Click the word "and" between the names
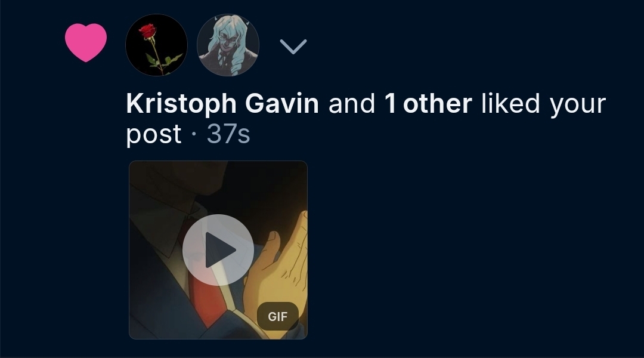The image size is (644, 358). 352,103
